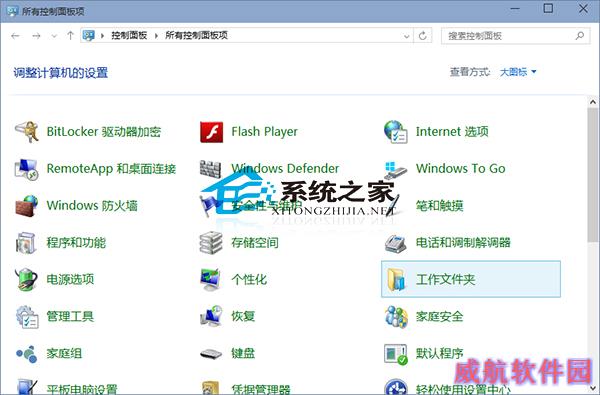Click the 搜索控制面板 search field
This screenshot has height=395, width=600.
(x=515, y=36)
